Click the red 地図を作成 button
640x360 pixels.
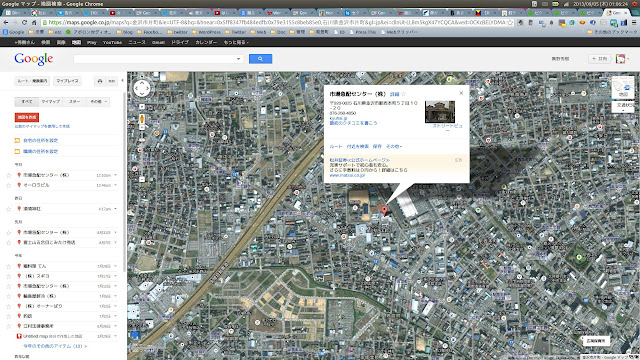(27, 117)
